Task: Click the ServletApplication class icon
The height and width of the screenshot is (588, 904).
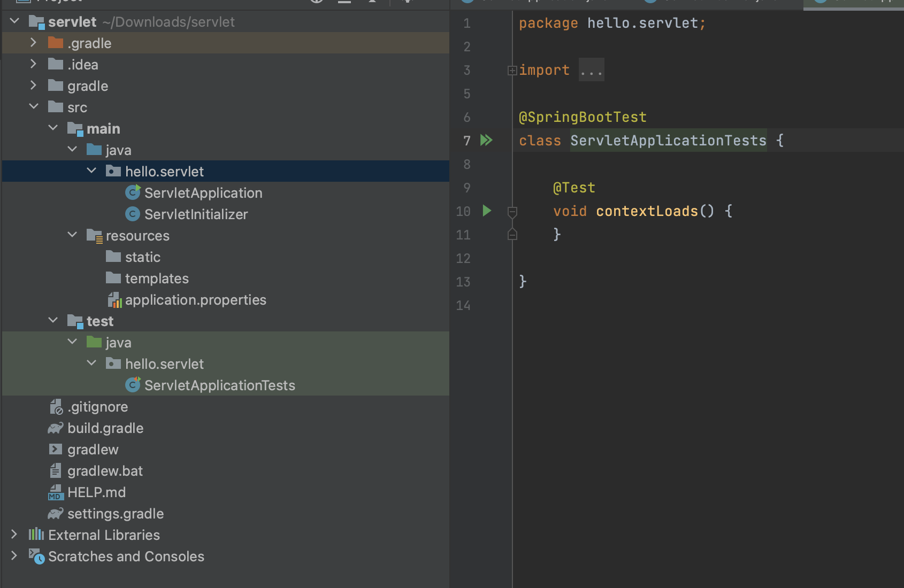Action: [x=133, y=192]
